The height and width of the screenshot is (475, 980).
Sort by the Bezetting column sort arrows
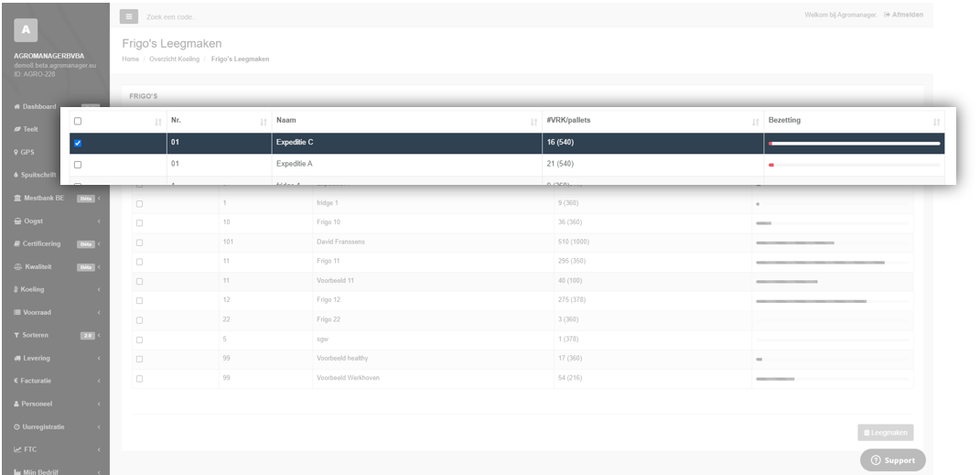pyautogui.click(x=936, y=123)
